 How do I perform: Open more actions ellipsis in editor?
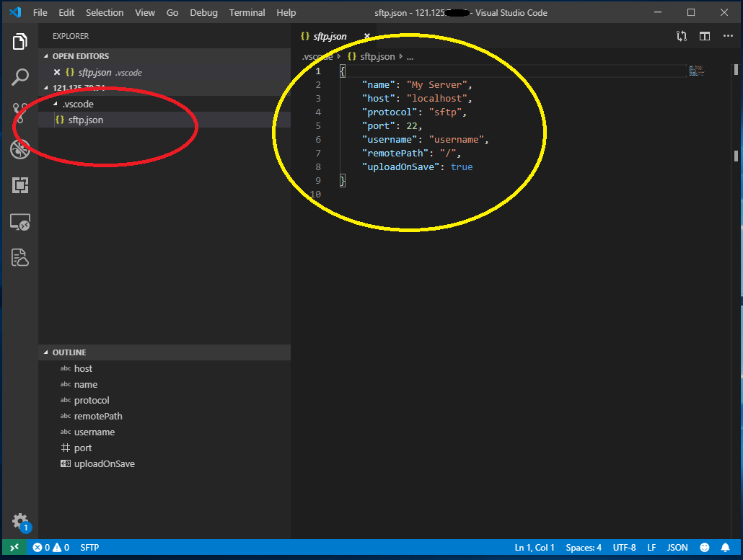pos(728,36)
